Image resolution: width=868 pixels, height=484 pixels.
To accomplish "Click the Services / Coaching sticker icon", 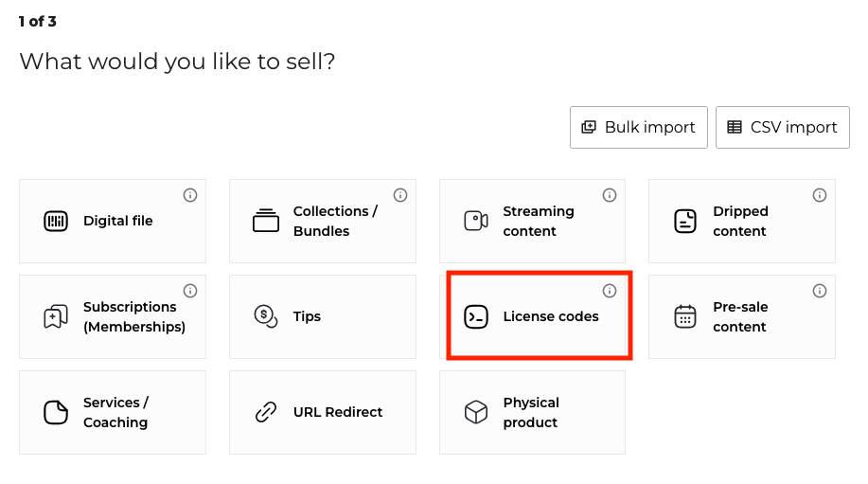I will (x=56, y=412).
